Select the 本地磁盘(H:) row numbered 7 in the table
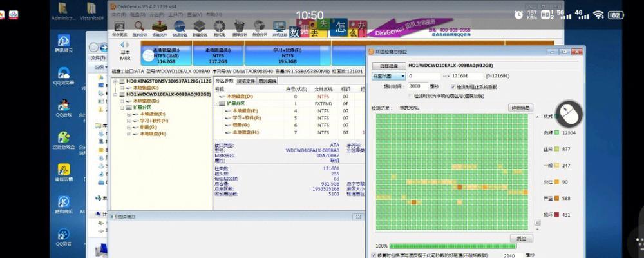This screenshot has height=258, width=644. pyautogui.click(x=289, y=132)
